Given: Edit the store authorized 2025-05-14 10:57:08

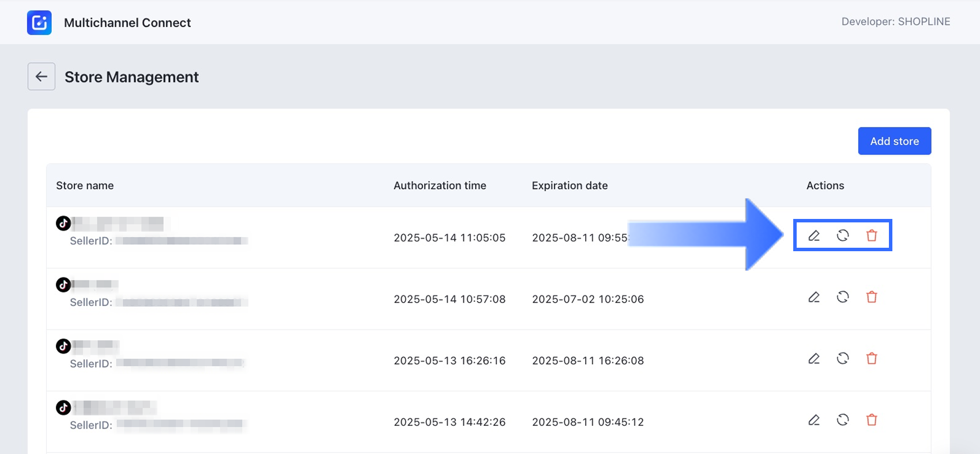Looking at the screenshot, I should tap(814, 297).
